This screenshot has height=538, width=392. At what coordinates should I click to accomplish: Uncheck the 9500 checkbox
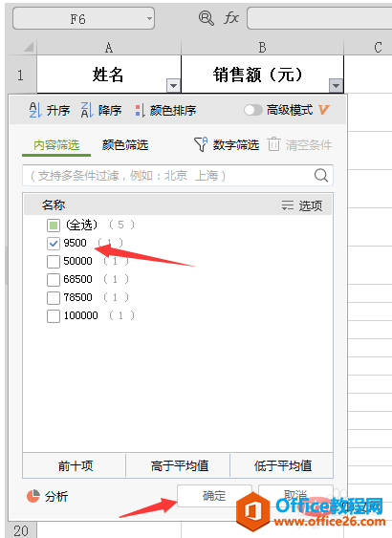click(54, 244)
